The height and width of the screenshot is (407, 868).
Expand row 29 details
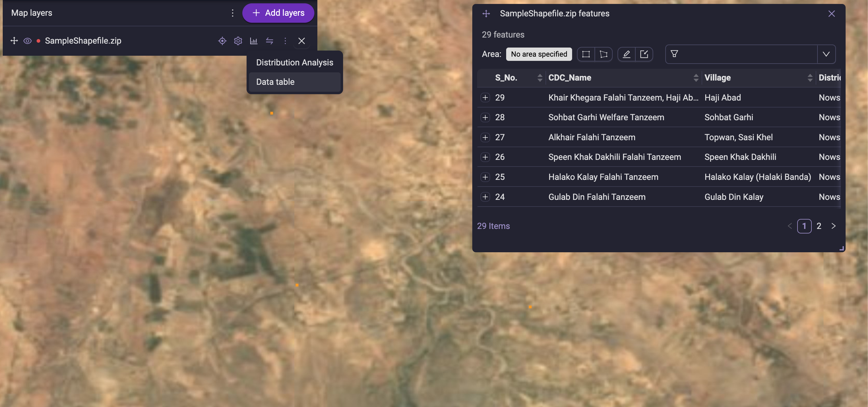(x=485, y=98)
